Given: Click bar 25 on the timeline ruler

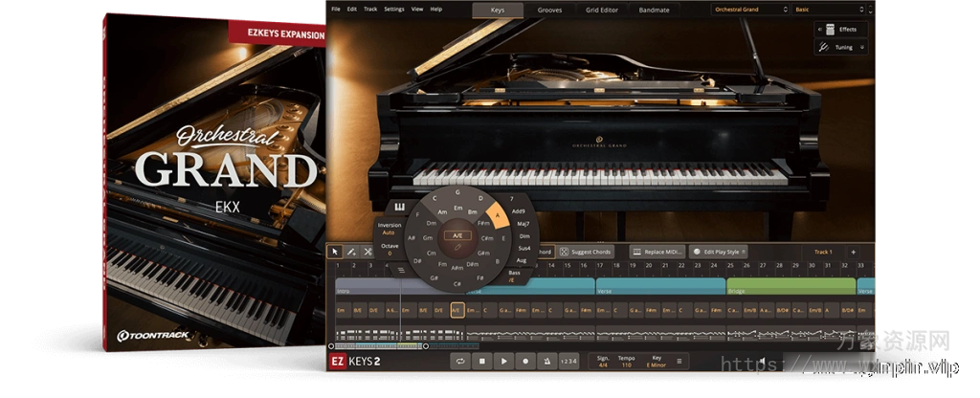Looking at the screenshot, I should (x=730, y=266).
